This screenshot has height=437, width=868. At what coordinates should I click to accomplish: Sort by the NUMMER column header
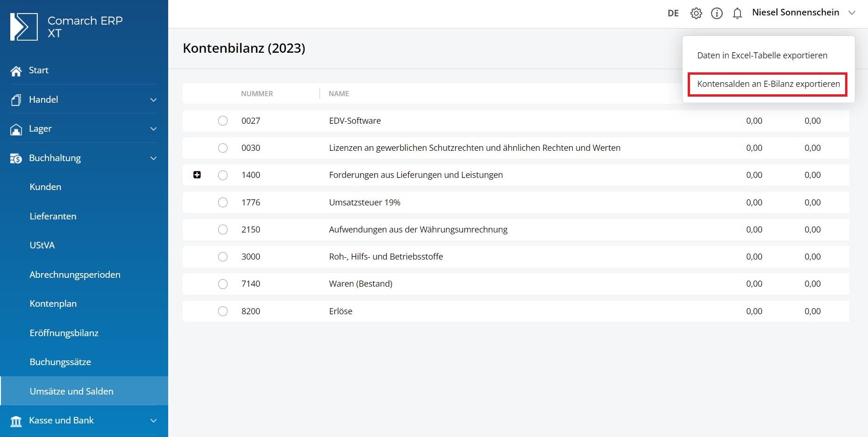(x=257, y=93)
